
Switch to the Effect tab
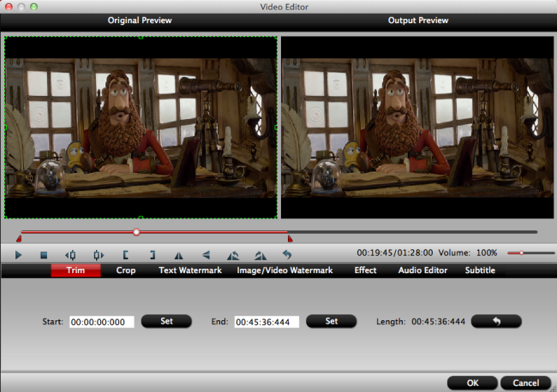(365, 270)
